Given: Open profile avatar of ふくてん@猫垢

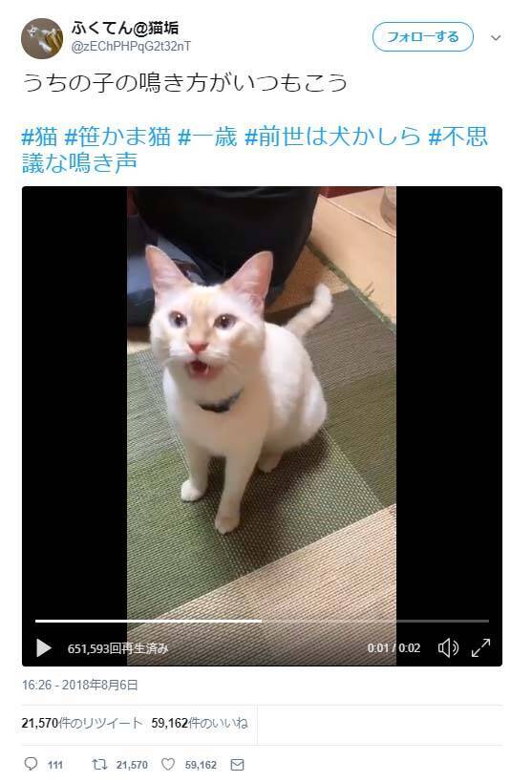Looking at the screenshot, I should pyautogui.click(x=42, y=38).
